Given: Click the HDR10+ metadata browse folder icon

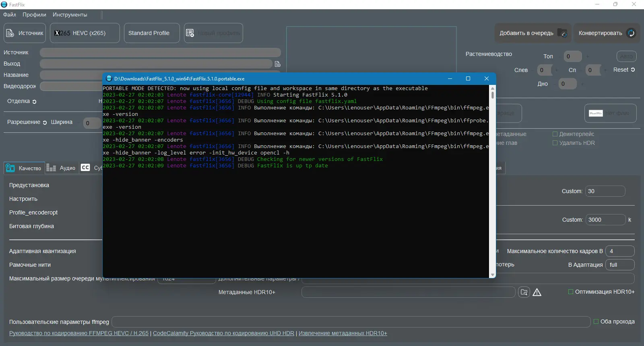Looking at the screenshot, I should point(524,292).
